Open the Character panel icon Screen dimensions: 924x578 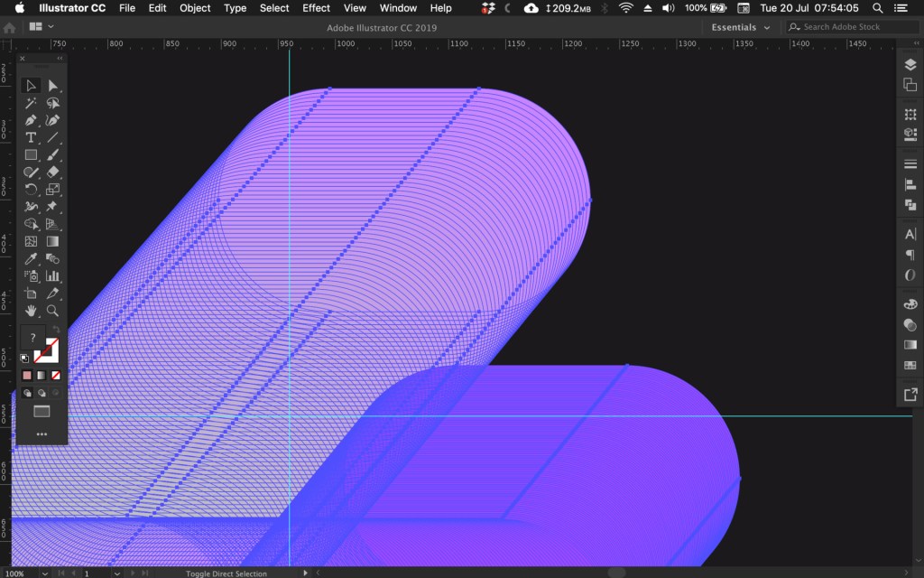[910, 235]
